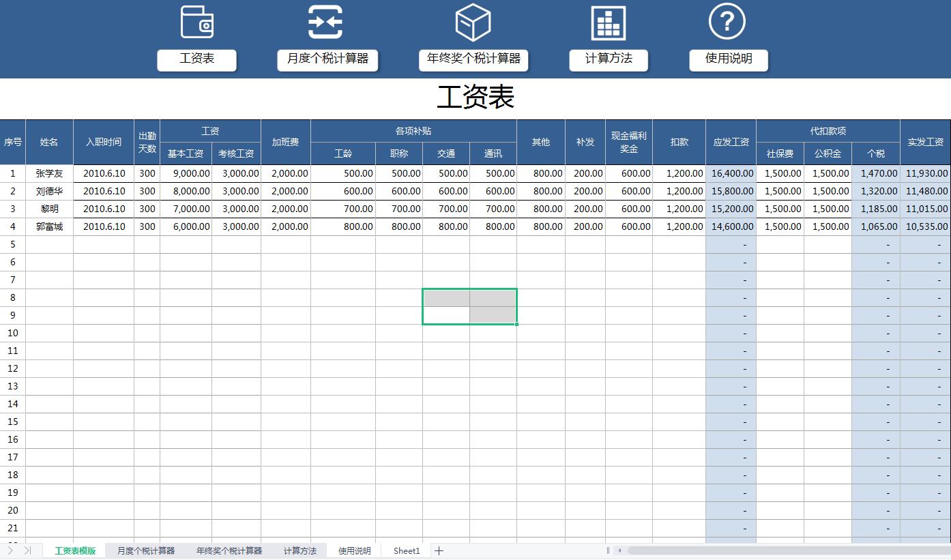Image resolution: width=951 pixels, height=560 pixels.
Task: Click the bar chart icon above 计算方法
Action: click(609, 22)
